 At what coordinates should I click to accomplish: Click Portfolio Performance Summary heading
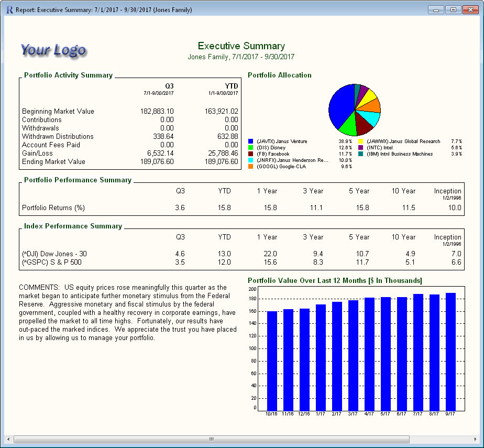pos(78,180)
